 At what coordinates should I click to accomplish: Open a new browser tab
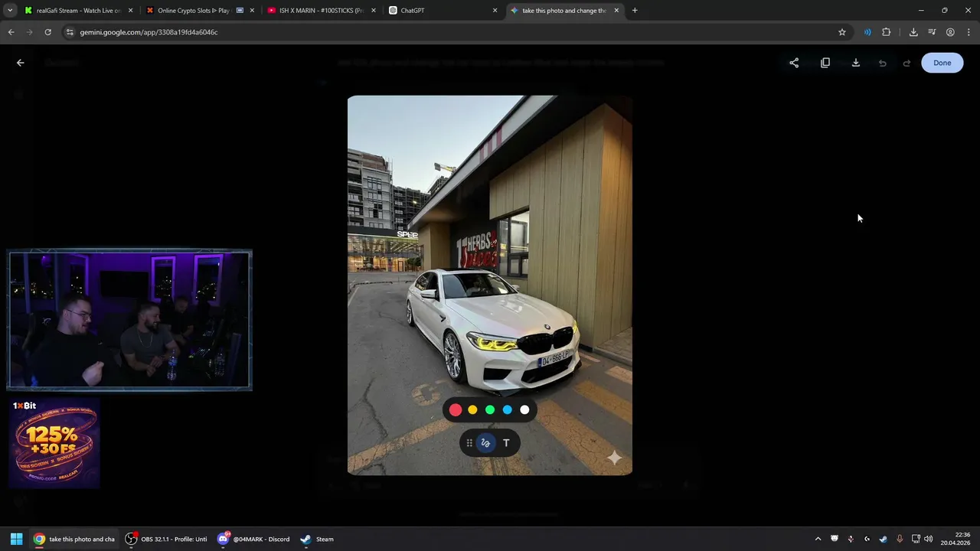tap(635, 11)
